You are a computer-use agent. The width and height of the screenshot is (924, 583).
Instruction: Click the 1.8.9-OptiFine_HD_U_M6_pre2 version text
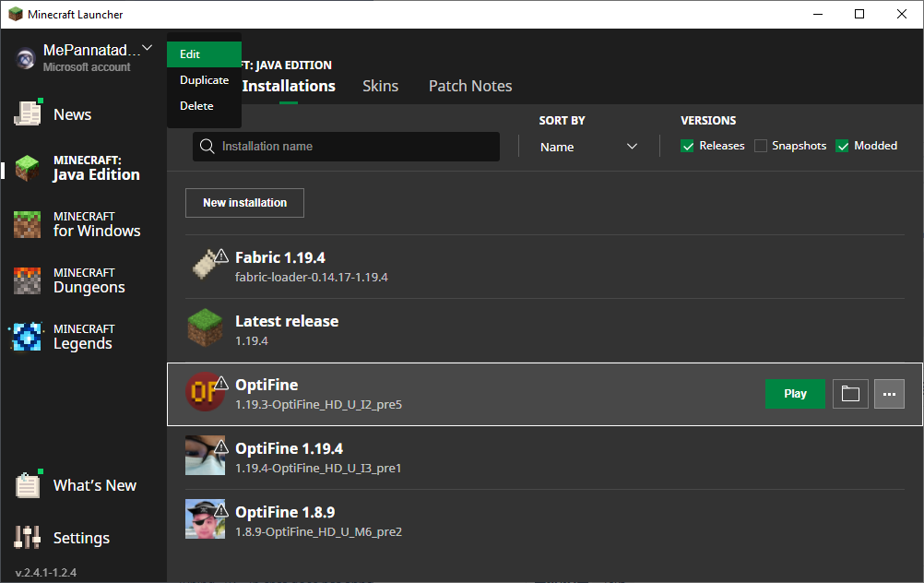318,531
